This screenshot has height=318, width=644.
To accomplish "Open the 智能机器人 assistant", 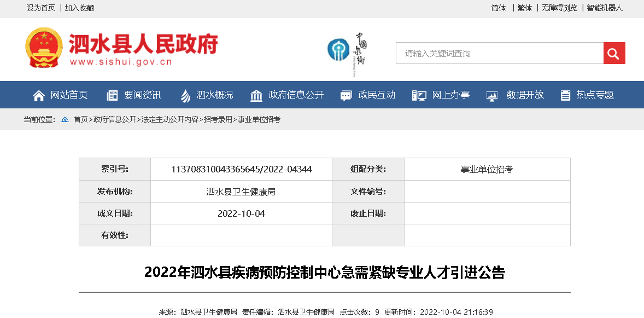I will (605, 8).
